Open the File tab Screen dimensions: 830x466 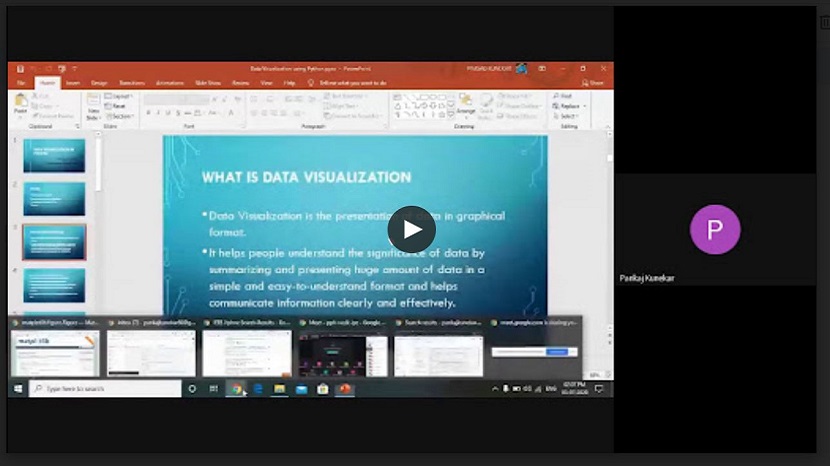(x=21, y=83)
